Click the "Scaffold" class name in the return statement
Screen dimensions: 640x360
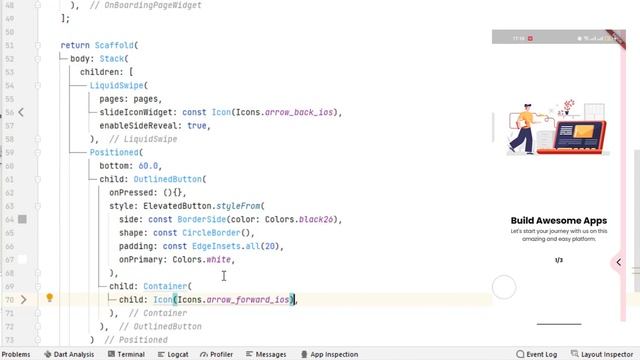click(114, 45)
